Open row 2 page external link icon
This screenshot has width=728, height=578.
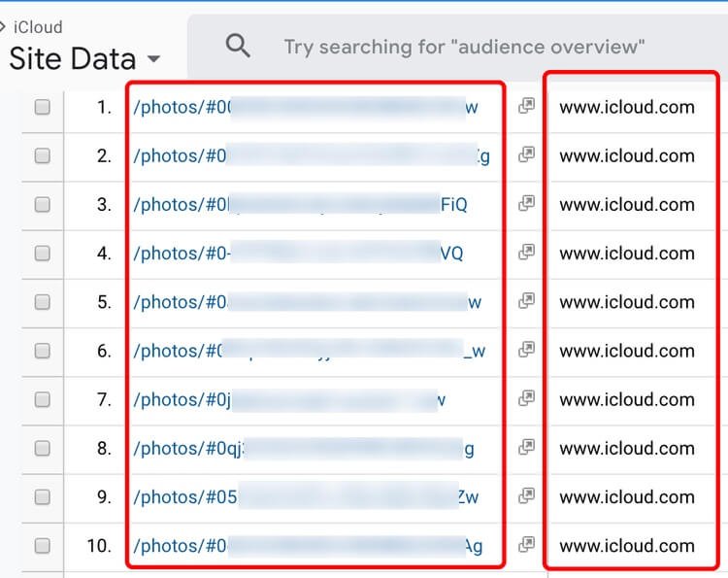click(526, 155)
